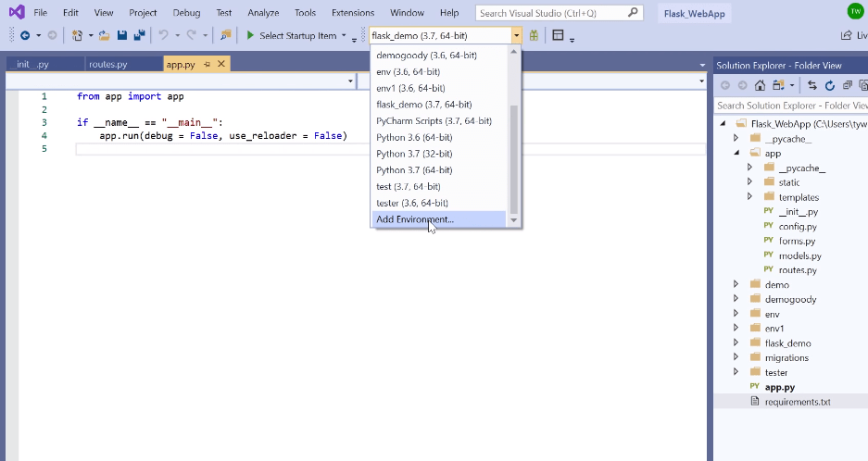Click the environment list scroll-up arrow
This screenshot has width=868, height=461.
514,52
